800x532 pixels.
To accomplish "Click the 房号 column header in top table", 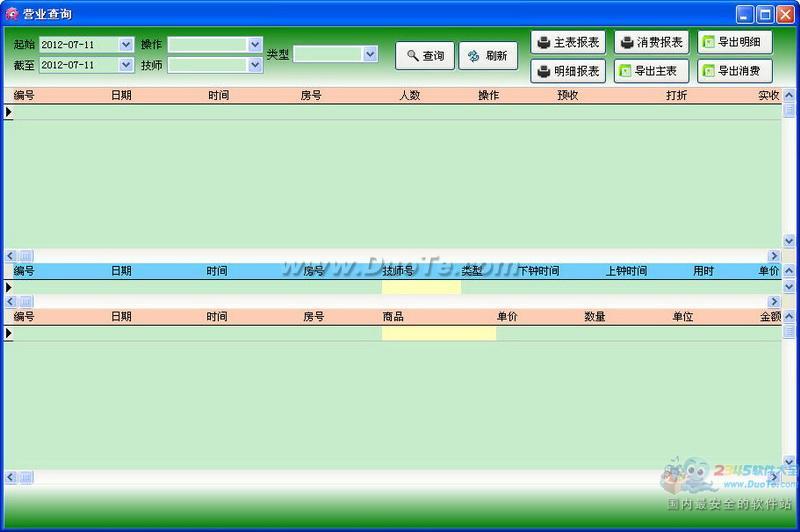I will pyautogui.click(x=311, y=96).
